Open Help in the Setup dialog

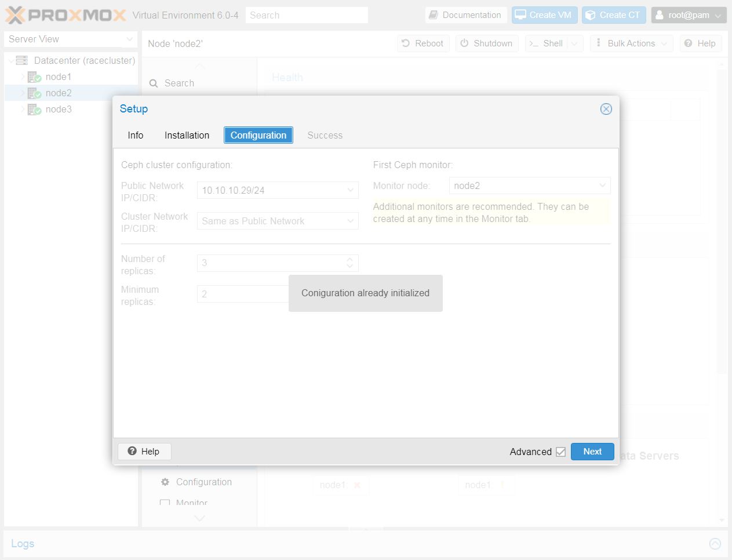pos(144,452)
